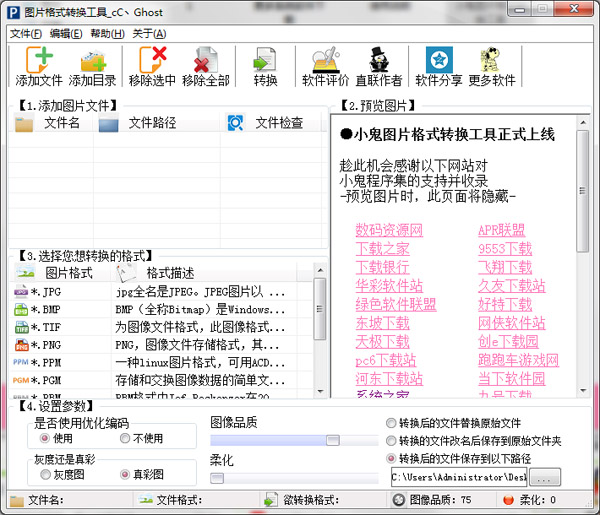Select the 灰度图 (Grayscale) radio button
This screenshot has width=600, height=515.
pyautogui.click(x=44, y=474)
